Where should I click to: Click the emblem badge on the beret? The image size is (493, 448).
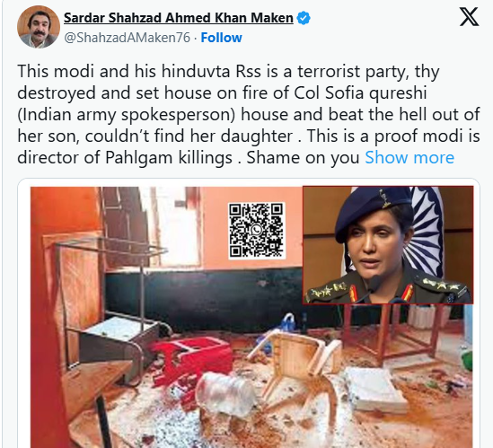(x=385, y=198)
